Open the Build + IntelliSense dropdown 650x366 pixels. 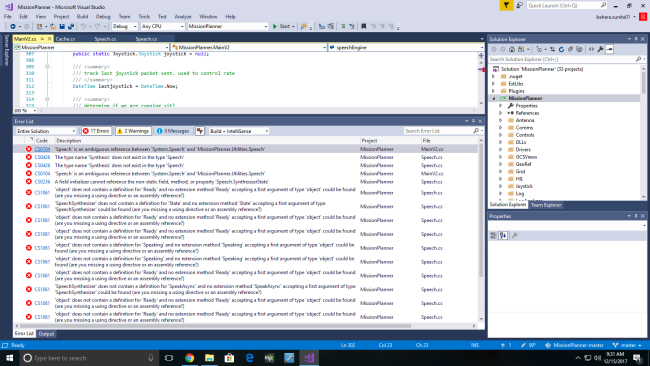coord(238,131)
